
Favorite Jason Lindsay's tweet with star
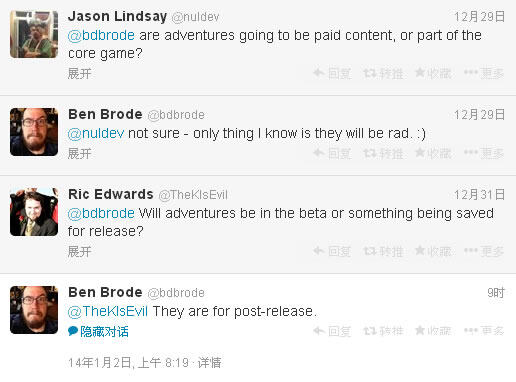point(433,73)
